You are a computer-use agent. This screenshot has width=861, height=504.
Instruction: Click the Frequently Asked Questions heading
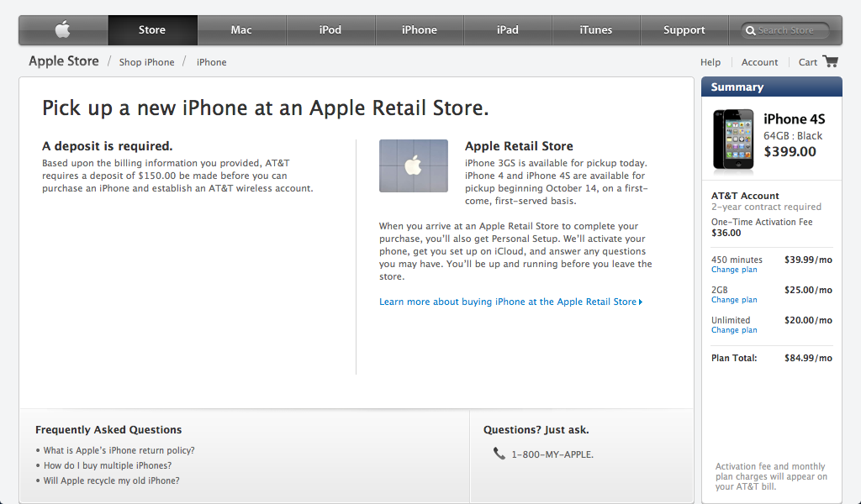108,429
